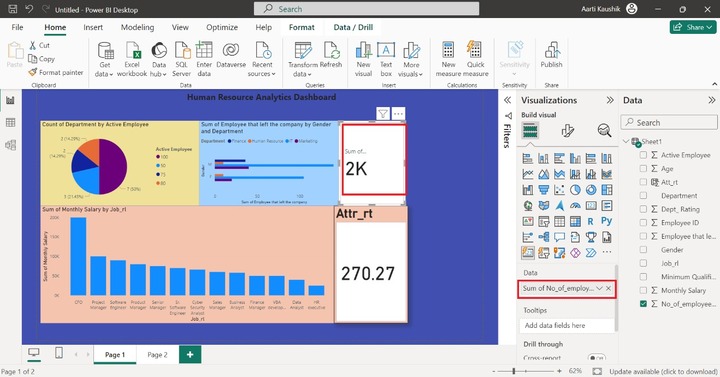Choose the treemap visualization icon
The height and width of the screenshot is (377, 720).
(x=607, y=190)
